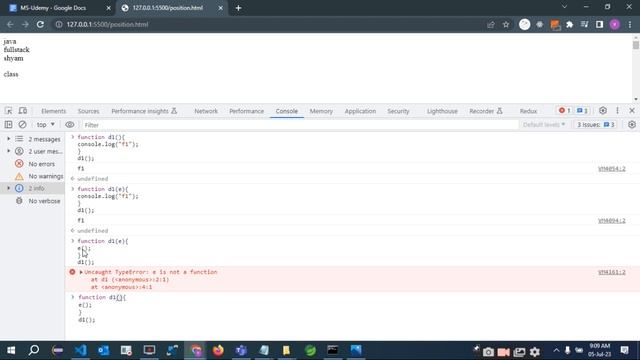This screenshot has width=640, height=360.
Task: Open DevTools more options menu
Action: pyautogui.click(x=618, y=111)
